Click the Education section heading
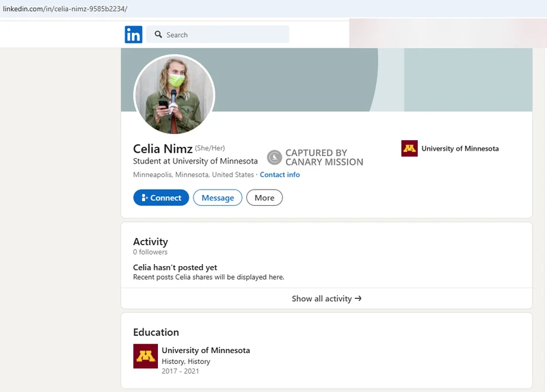The height and width of the screenshot is (392, 547). 156,332
